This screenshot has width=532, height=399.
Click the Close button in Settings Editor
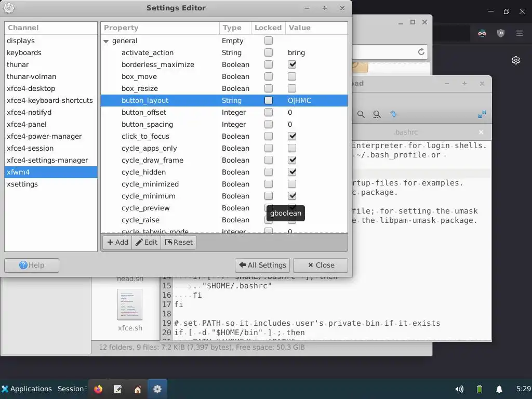(321, 265)
